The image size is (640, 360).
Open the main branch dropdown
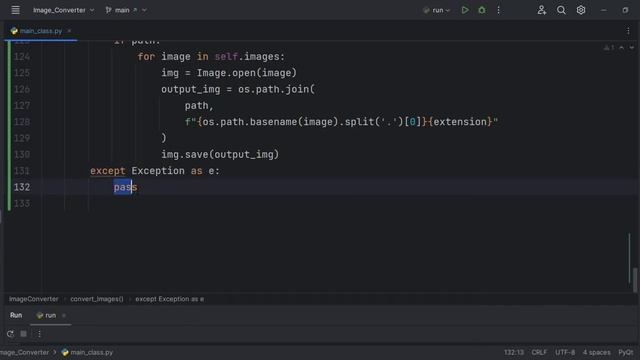tap(126, 10)
